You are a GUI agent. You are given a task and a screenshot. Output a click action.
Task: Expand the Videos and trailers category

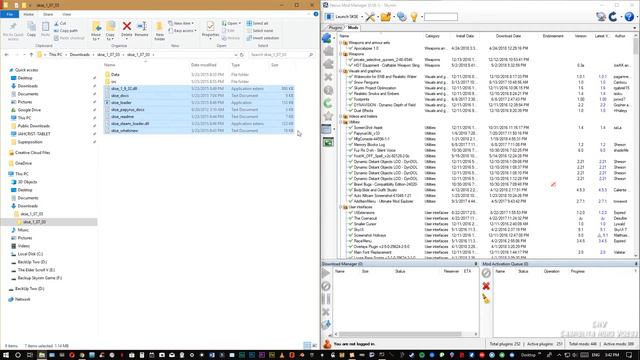[x=340, y=116]
